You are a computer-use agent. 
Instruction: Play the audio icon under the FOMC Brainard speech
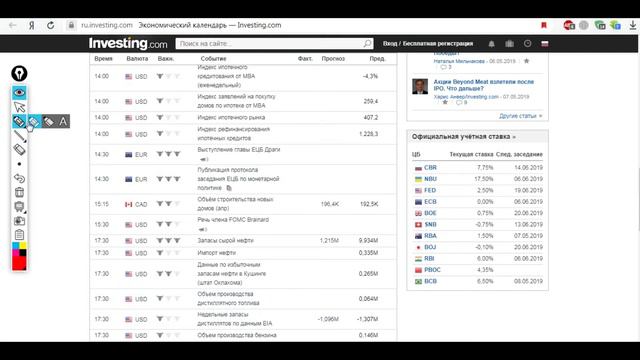(x=203, y=229)
